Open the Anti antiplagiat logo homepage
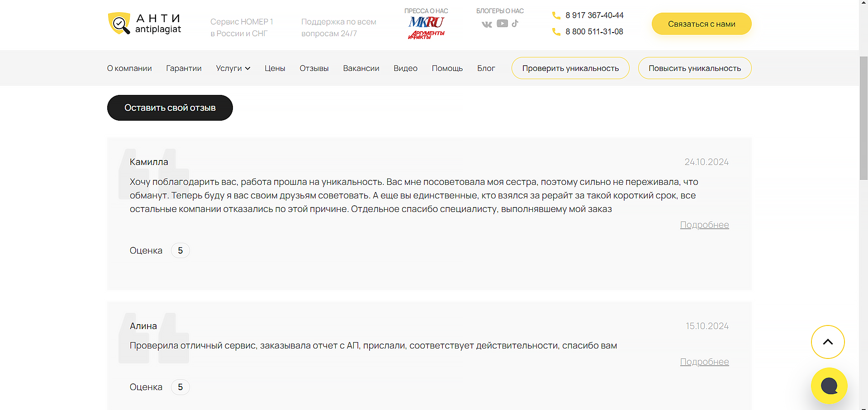 tap(145, 24)
